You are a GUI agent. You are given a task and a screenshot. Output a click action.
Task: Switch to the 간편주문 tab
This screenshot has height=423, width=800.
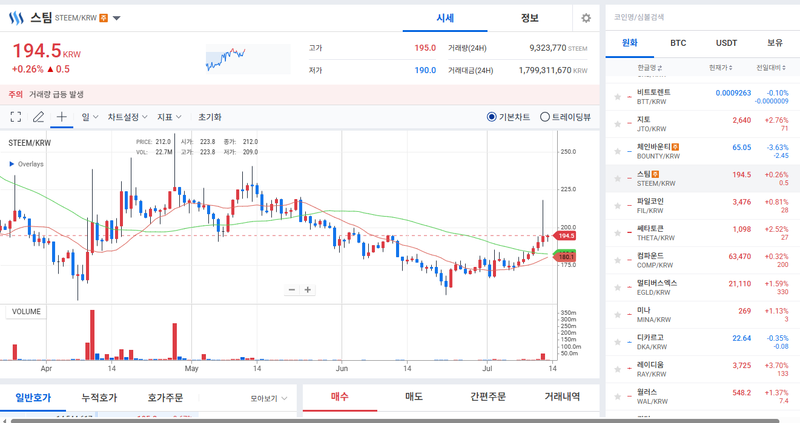click(488, 396)
